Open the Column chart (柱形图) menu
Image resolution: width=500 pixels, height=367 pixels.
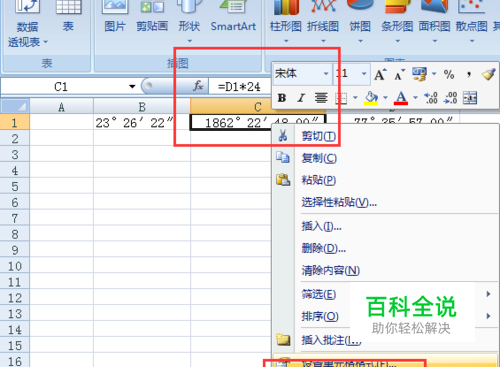pos(286,22)
